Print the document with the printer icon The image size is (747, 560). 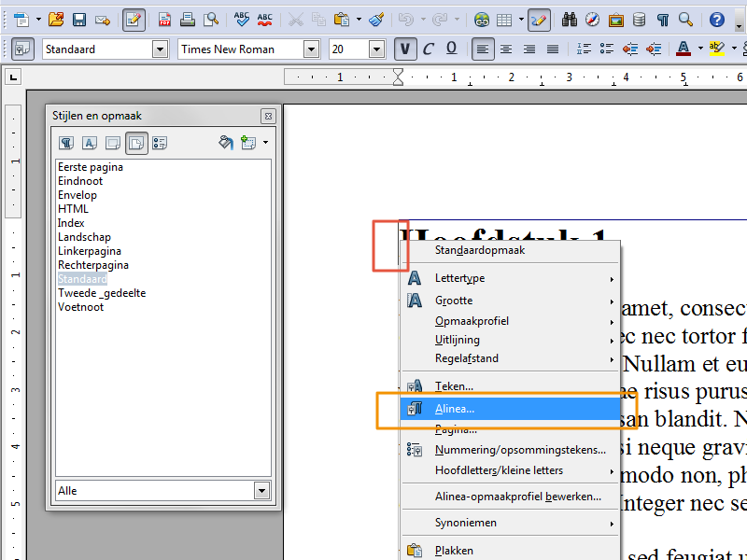pyautogui.click(x=188, y=20)
